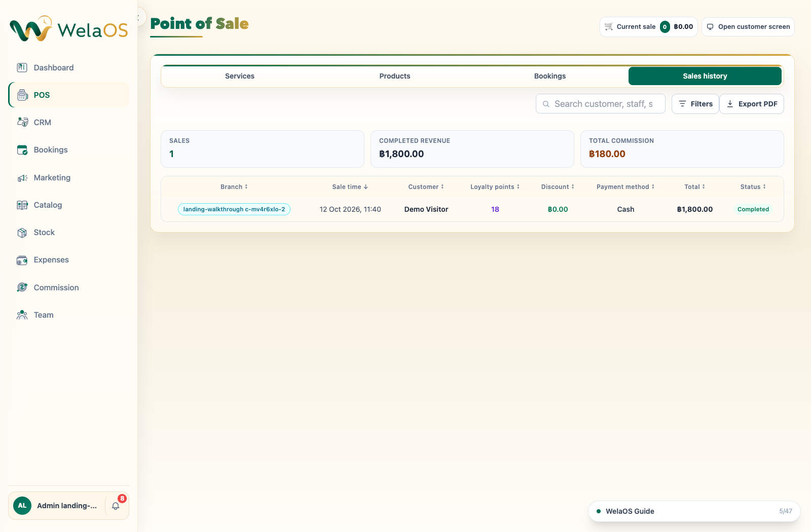Sort by Payment method column header

626,187
